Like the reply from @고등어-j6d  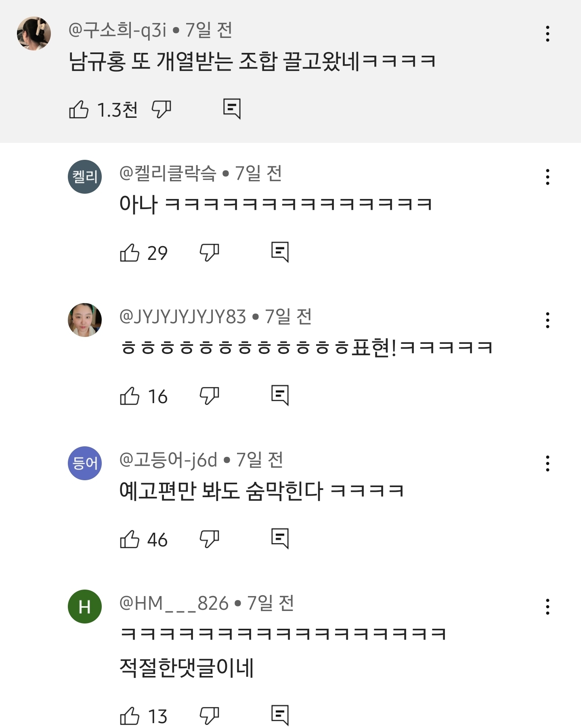(130, 539)
